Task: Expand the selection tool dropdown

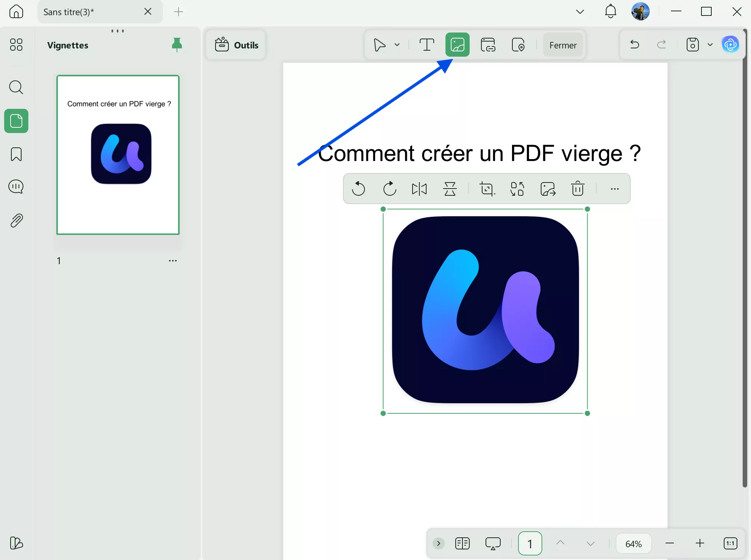Action: click(x=397, y=45)
